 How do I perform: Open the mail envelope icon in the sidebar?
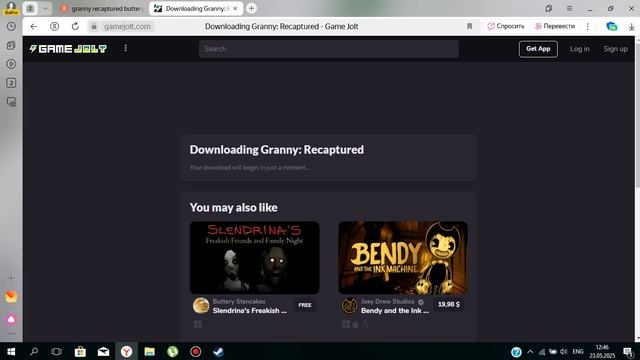tap(11, 297)
